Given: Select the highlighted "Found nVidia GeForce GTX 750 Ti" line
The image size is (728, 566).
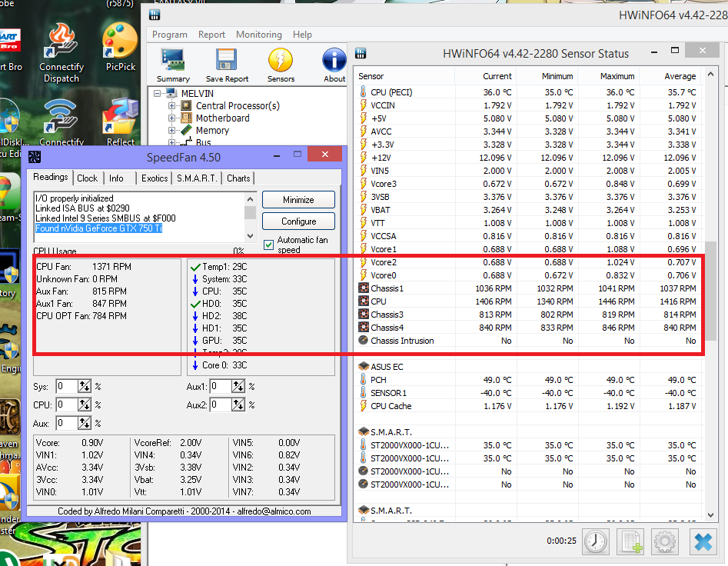Looking at the screenshot, I should (x=99, y=228).
